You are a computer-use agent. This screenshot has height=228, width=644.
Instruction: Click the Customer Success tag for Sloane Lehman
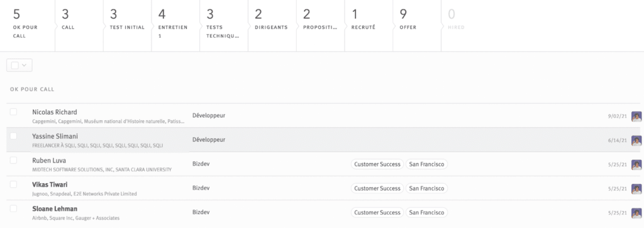377,213
